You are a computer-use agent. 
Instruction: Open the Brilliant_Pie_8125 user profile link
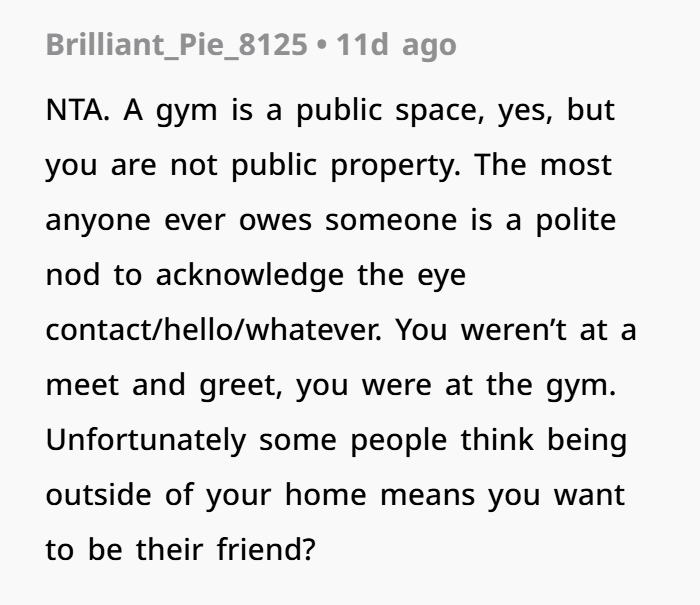coord(177,45)
